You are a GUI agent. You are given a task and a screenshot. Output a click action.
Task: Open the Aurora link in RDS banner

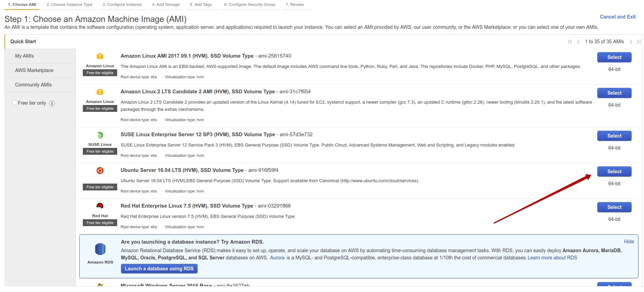(x=277, y=258)
